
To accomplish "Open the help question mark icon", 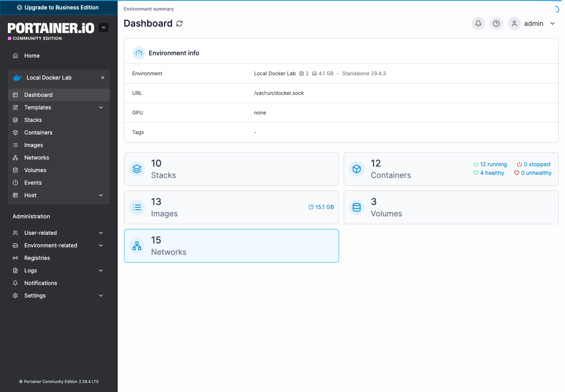I will tap(496, 24).
